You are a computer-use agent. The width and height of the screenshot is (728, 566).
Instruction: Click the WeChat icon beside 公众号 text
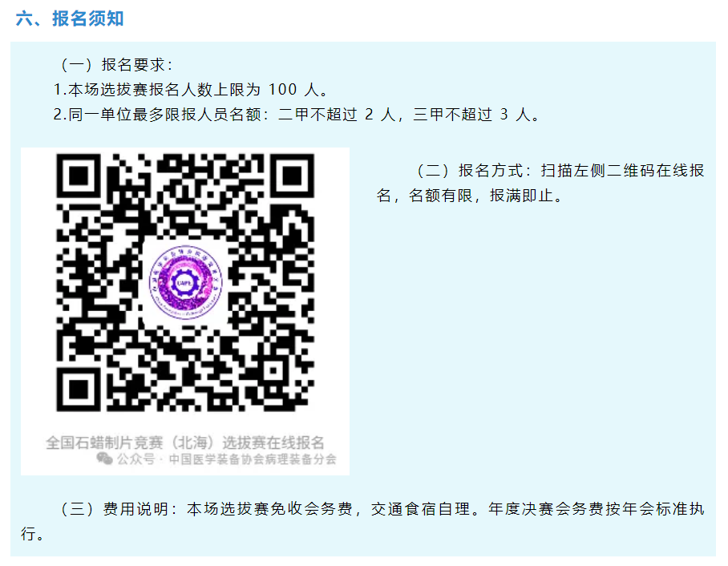(x=104, y=459)
